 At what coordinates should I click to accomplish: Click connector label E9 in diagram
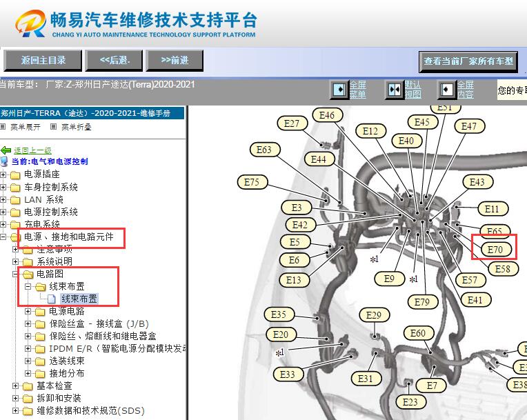(x=389, y=279)
